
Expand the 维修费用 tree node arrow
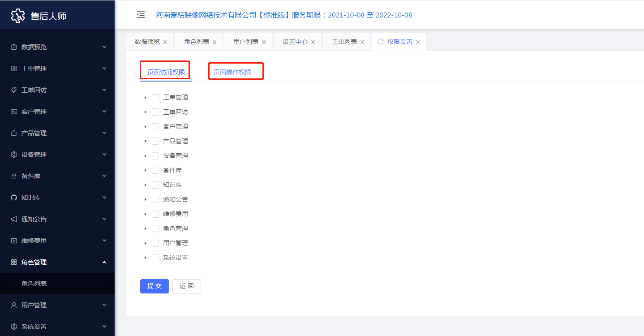click(x=146, y=214)
